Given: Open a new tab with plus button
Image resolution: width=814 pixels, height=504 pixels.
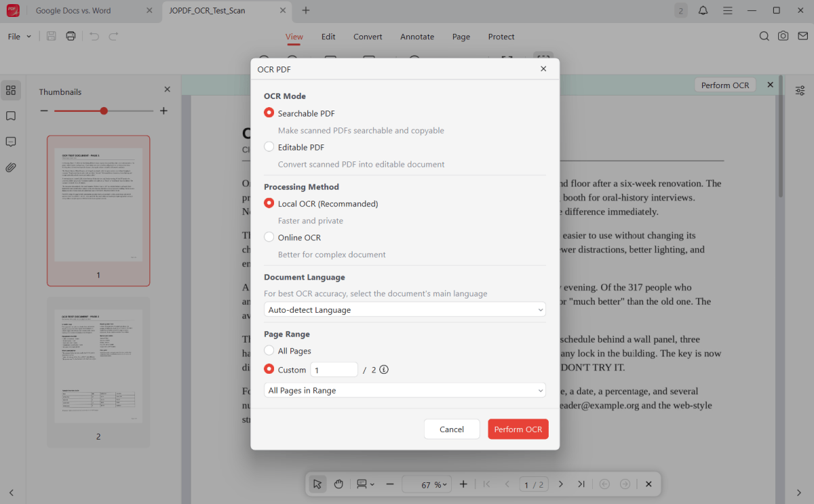Looking at the screenshot, I should pyautogui.click(x=306, y=10).
